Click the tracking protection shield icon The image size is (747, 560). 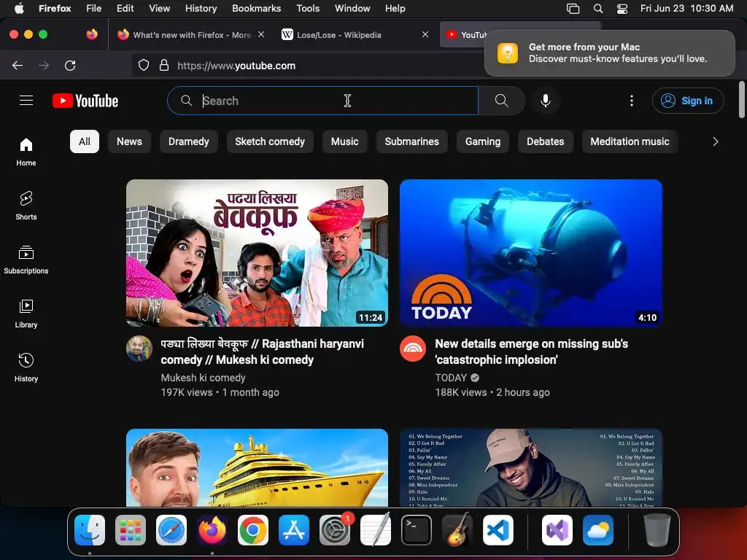point(144,65)
